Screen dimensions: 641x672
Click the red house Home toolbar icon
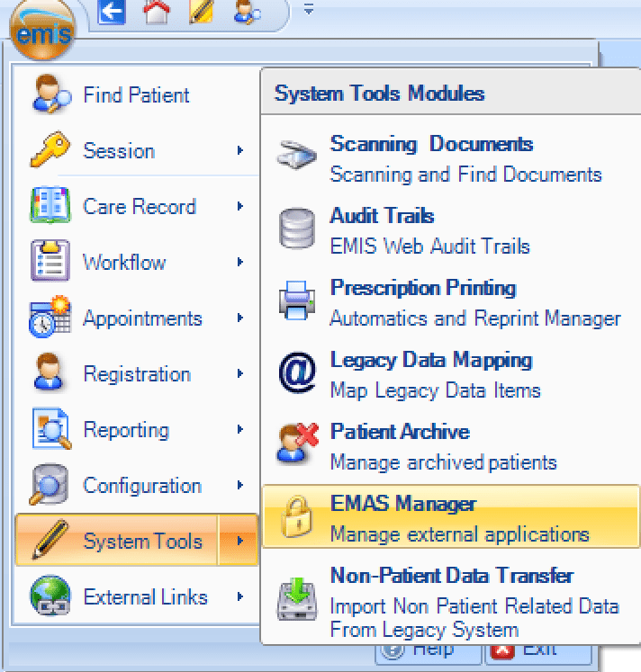(x=157, y=12)
